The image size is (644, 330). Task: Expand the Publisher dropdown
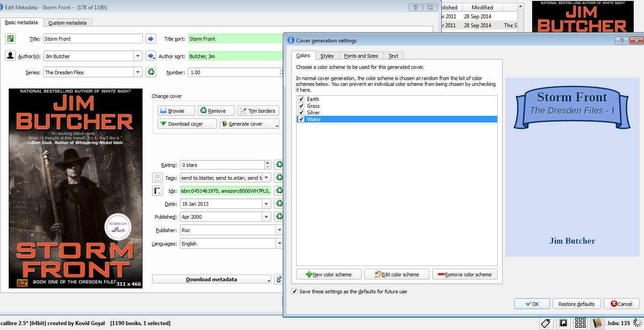tap(279, 230)
